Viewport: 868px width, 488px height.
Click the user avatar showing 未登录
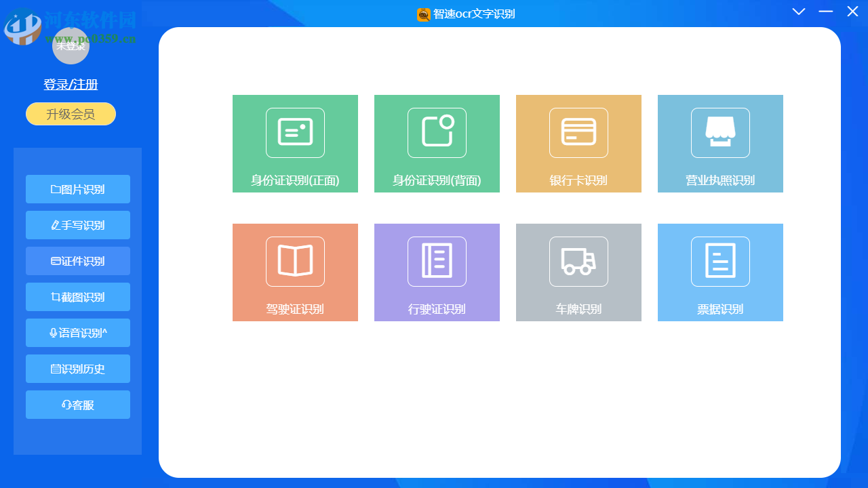[71, 45]
